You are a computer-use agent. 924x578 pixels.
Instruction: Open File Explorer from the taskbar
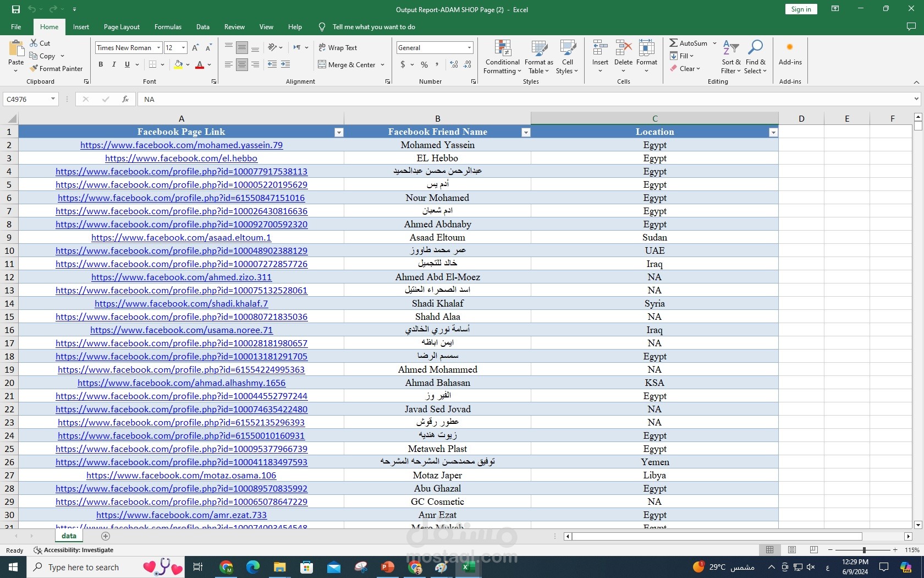280,567
